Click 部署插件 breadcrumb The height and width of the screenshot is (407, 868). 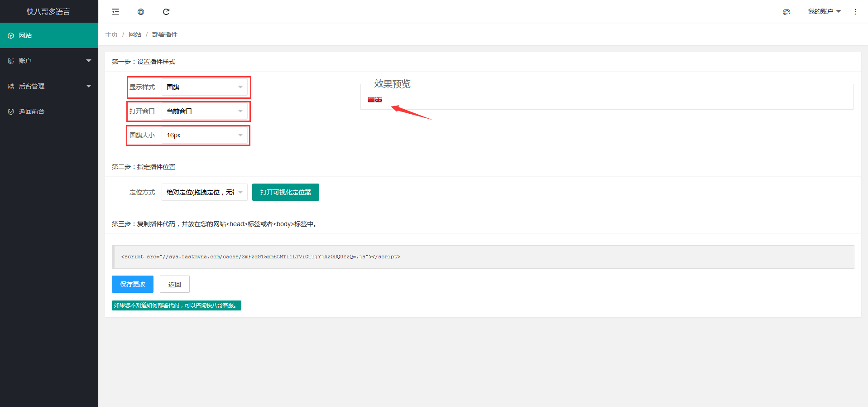pos(165,34)
